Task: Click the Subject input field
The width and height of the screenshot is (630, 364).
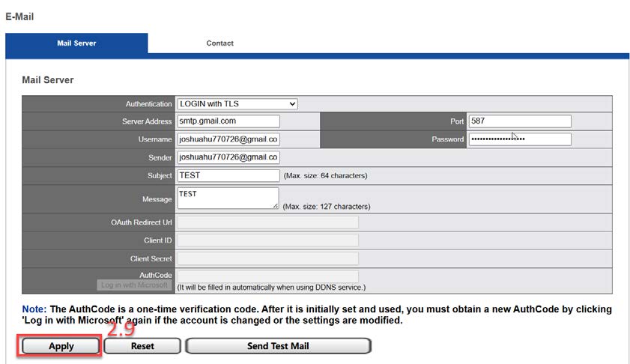Action: coord(228,175)
